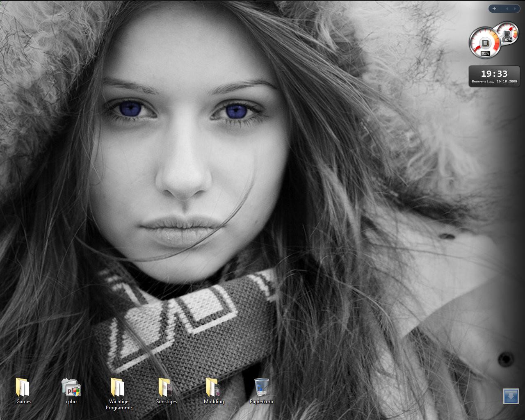Click the Modding text label
525x420 pixels.
[214, 402]
